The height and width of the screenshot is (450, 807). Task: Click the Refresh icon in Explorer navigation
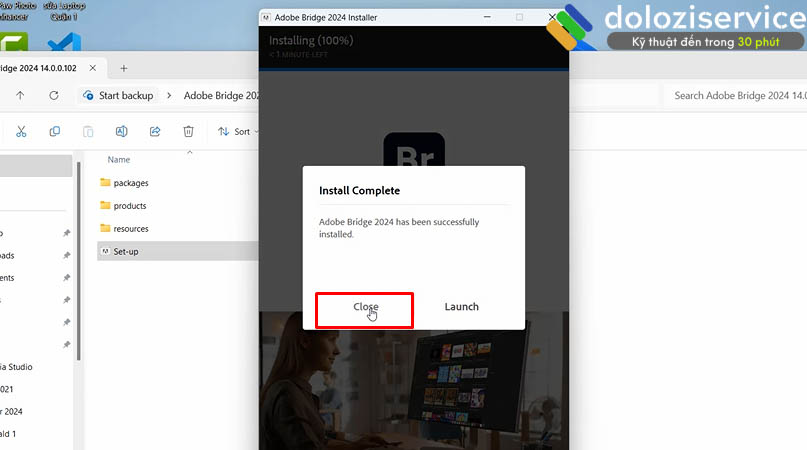53,95
